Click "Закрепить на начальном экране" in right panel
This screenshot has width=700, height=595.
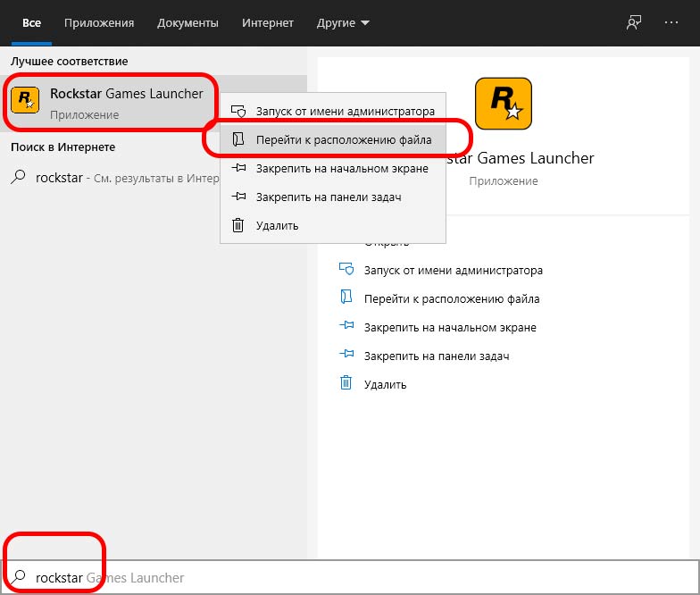[x=450, y=327]
